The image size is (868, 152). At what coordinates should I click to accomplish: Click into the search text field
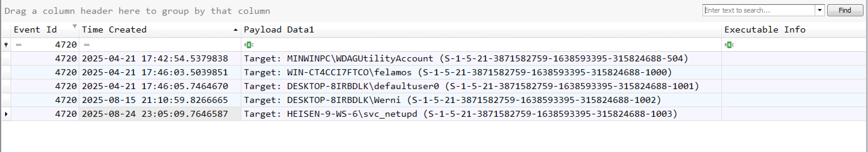coord(758,10)
